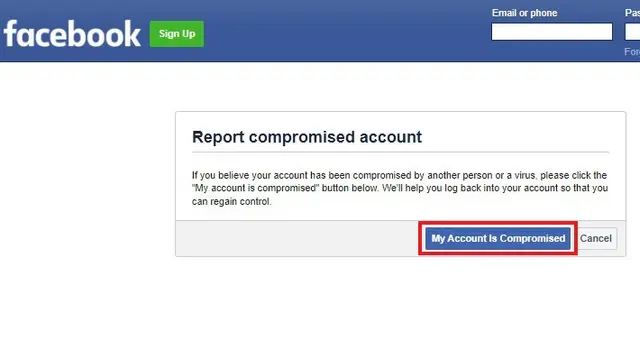This screenshot has height=360, width=640.
Task: Click the Report compromised account heading
Action: click(307, 137)
